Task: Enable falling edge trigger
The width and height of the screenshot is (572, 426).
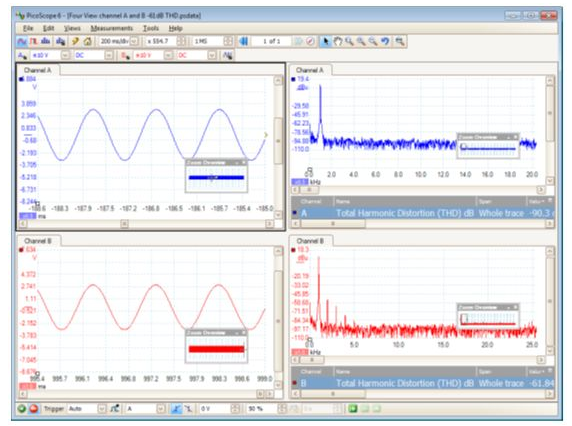Action: tap(188, 408)
